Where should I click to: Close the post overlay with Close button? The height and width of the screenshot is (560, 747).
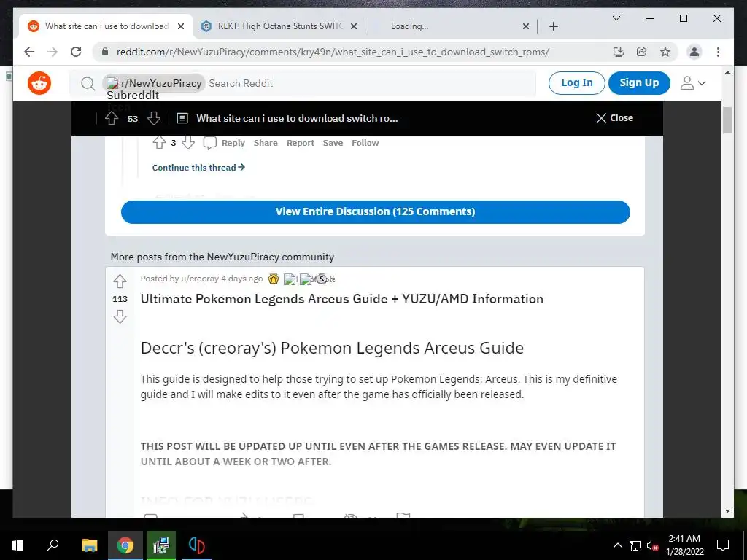(614, 118)
